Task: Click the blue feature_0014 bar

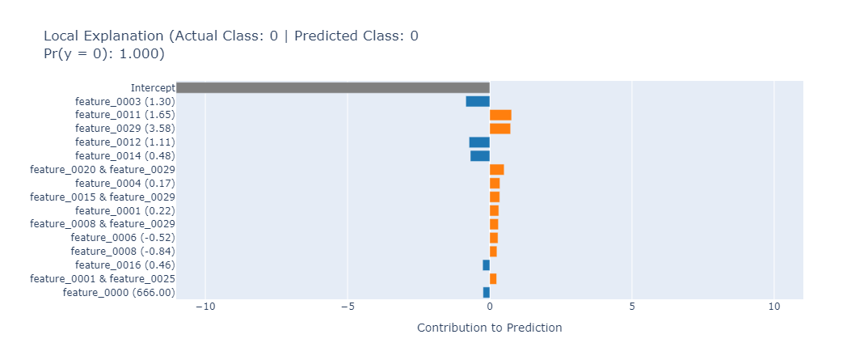Action: [x=480, y=156]
